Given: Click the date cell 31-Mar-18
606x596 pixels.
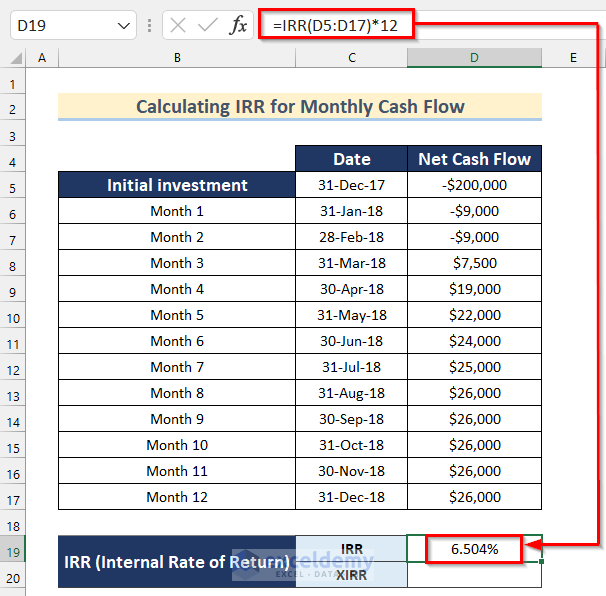Looking at the screenshot, I should [351, 263].
